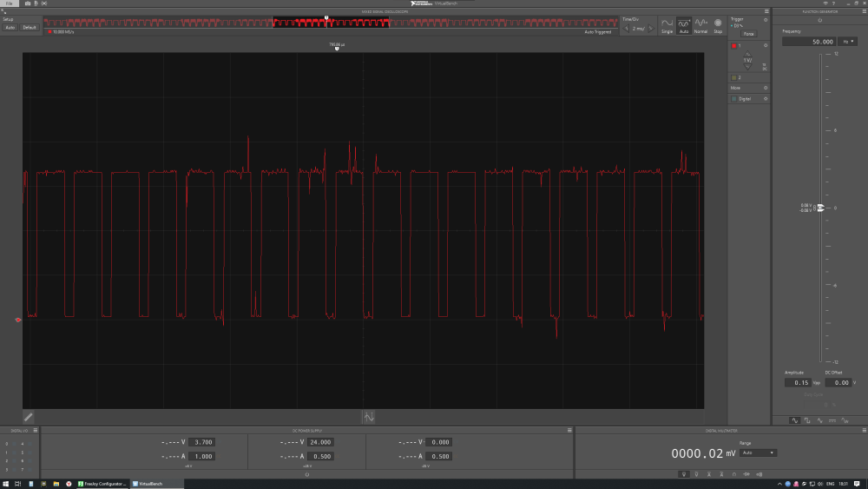Viewport: 868px width, 489px height.
Task: Open the Trigger settings gear
Action: [x=766, y=18]
